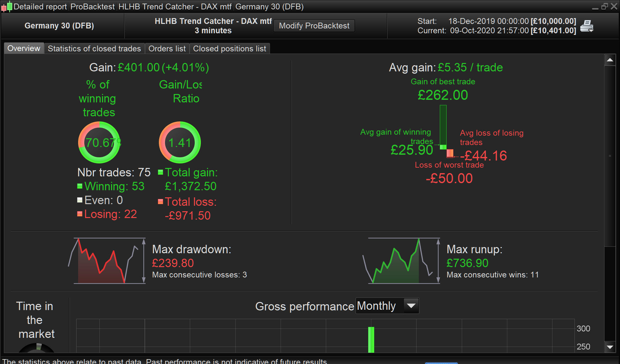Open the Closed positions list tab
The height and width of the screenshot is (364, 620).
tap(229, 48)
